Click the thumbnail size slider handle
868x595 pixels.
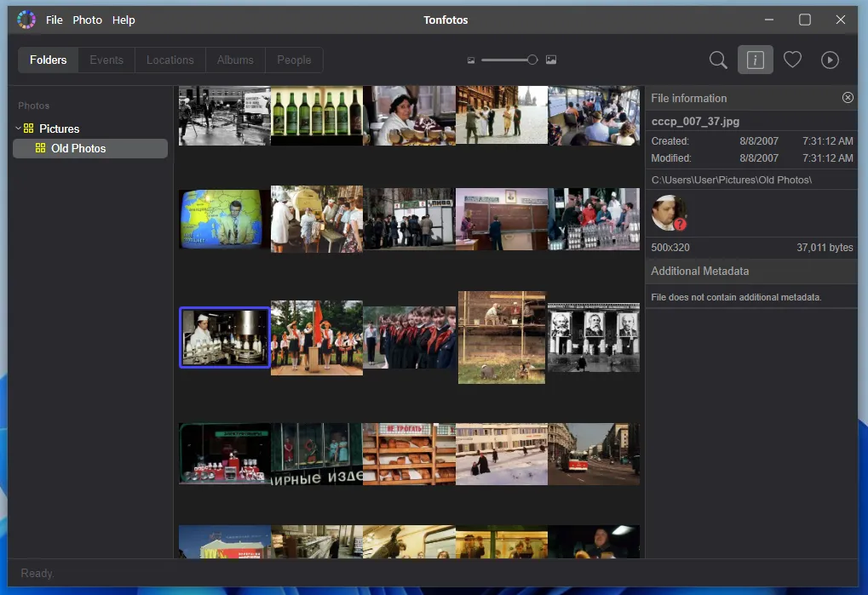[x=532, y=60]
